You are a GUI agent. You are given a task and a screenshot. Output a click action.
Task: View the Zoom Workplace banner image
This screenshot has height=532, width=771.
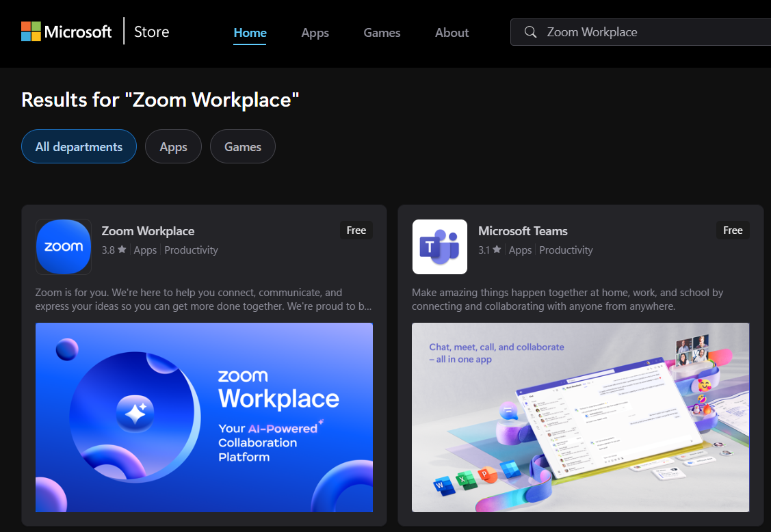[204, 417]
